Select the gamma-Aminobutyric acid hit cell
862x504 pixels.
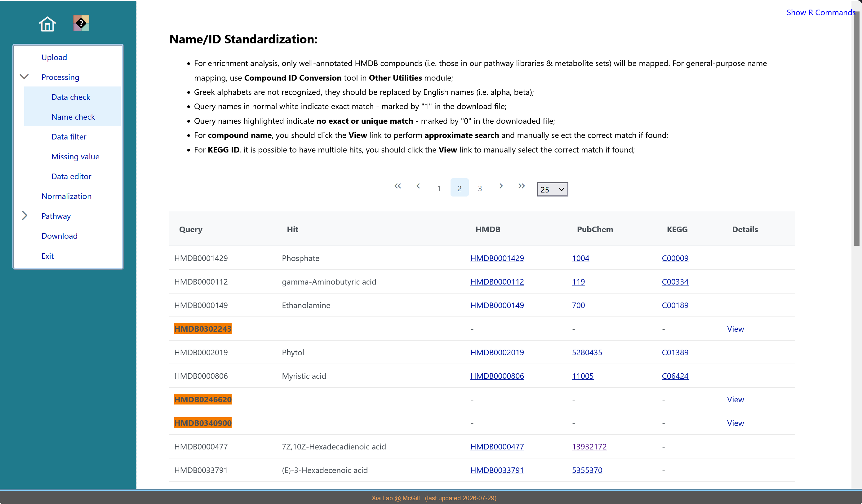329,282
